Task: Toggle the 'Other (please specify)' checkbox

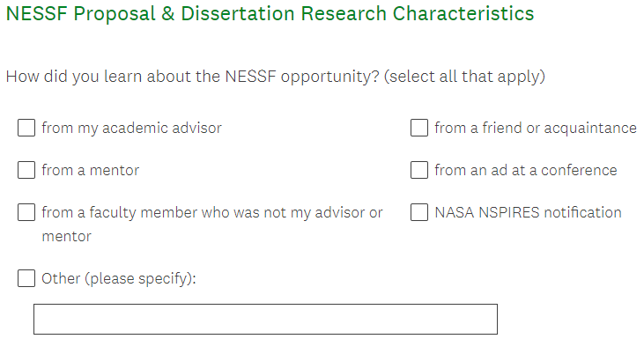Action: tap(26, 278)
